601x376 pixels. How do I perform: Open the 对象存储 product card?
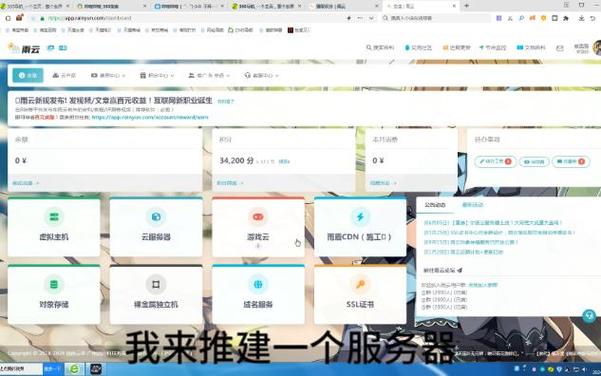(54, 294)
